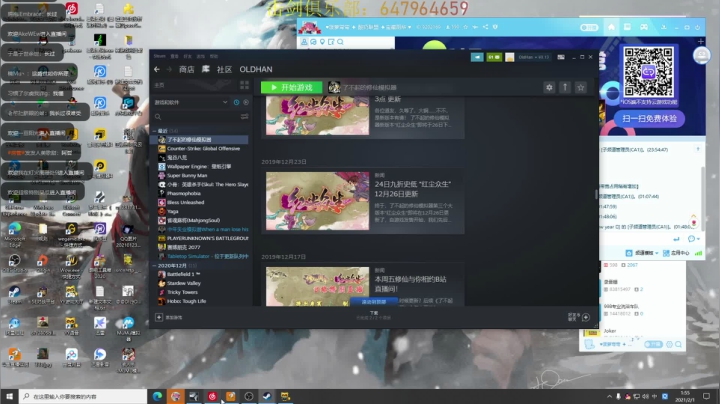Click the gamepad icon in the blue window

coord(644,27)
